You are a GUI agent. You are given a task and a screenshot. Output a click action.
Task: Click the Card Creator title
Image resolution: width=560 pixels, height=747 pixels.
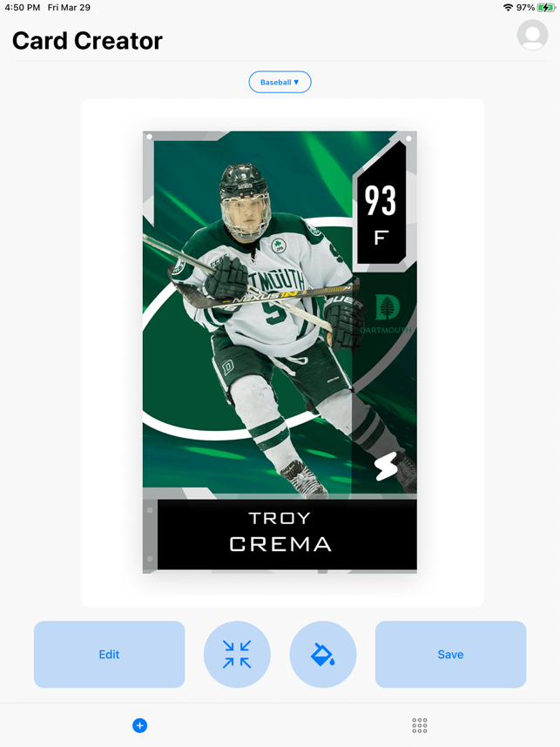point(87,41)
